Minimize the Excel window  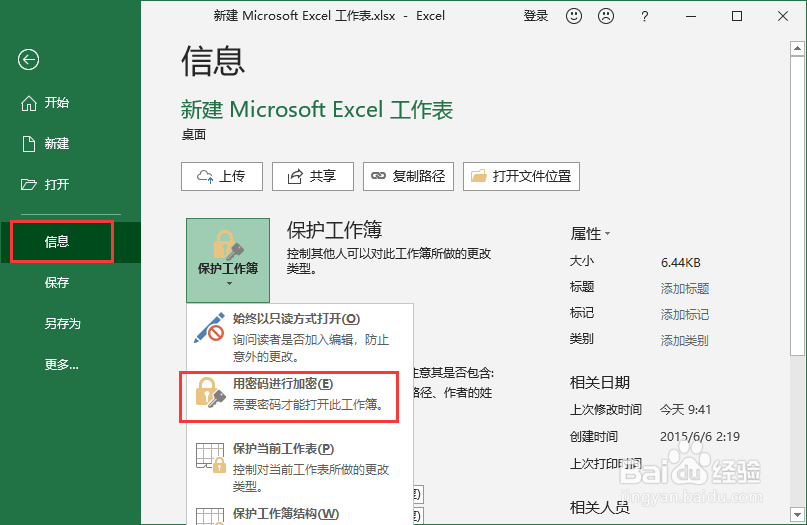click(691, 16)
